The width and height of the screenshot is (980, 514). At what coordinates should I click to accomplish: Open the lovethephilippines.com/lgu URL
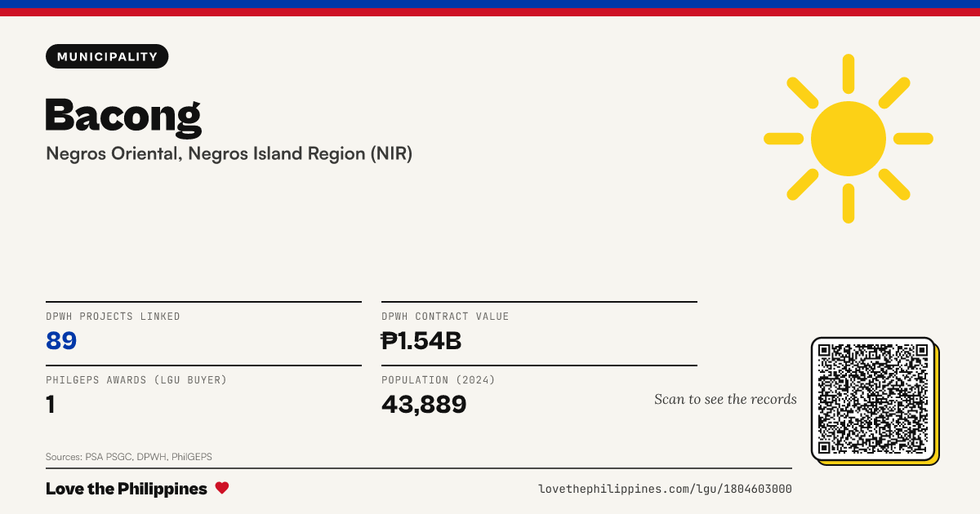click(x=665, y=489)
